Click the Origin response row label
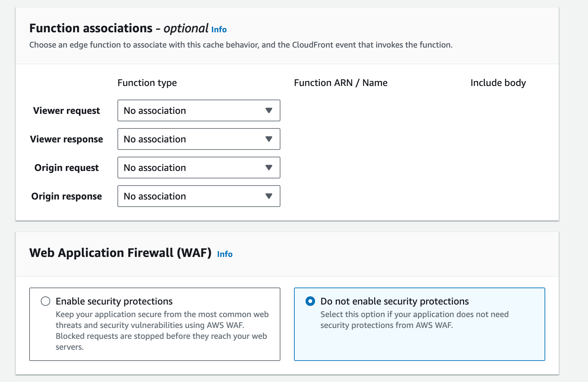The image size is (588, 382). [67, 196]
